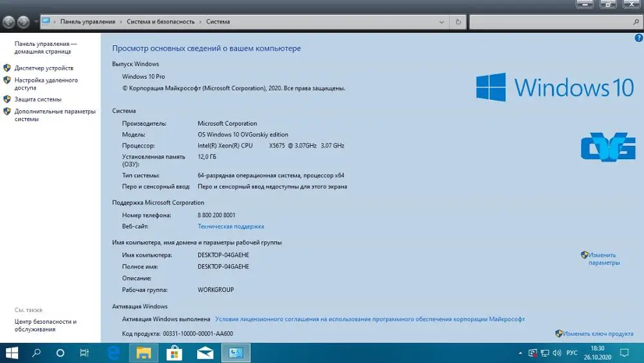Screen dimensions: 644x363
Task: Select 'Система' breadcrumb in address bar
Action: pyautogui.click(x=218, y=22)
